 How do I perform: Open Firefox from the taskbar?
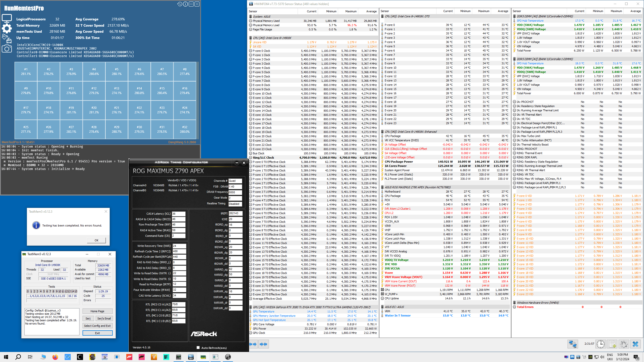point(55,357)
